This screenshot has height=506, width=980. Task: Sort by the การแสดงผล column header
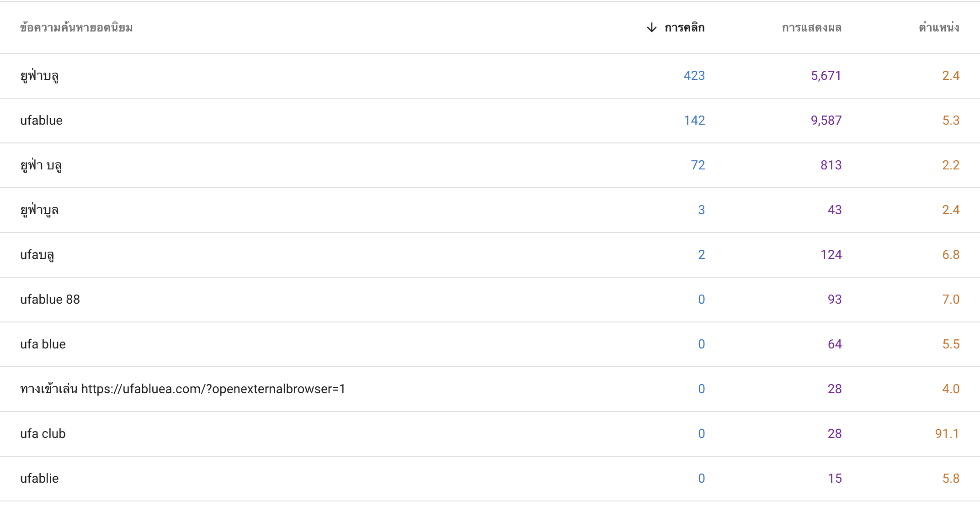tap(811, 28)
